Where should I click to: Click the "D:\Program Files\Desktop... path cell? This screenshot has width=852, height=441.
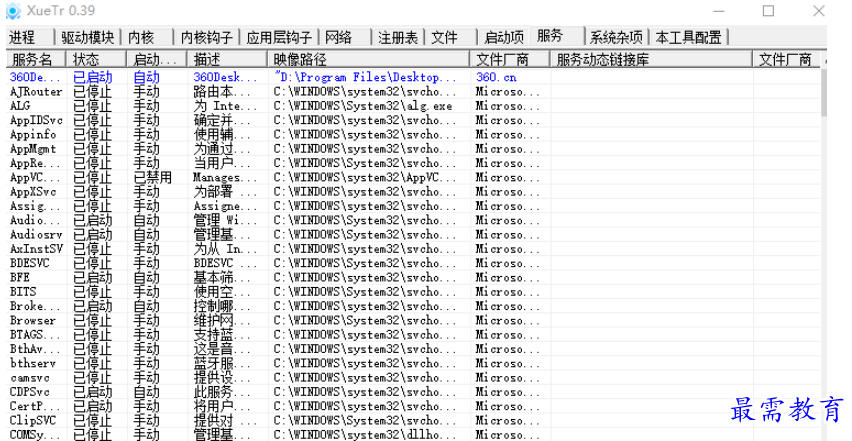click(x=366, y=77)
